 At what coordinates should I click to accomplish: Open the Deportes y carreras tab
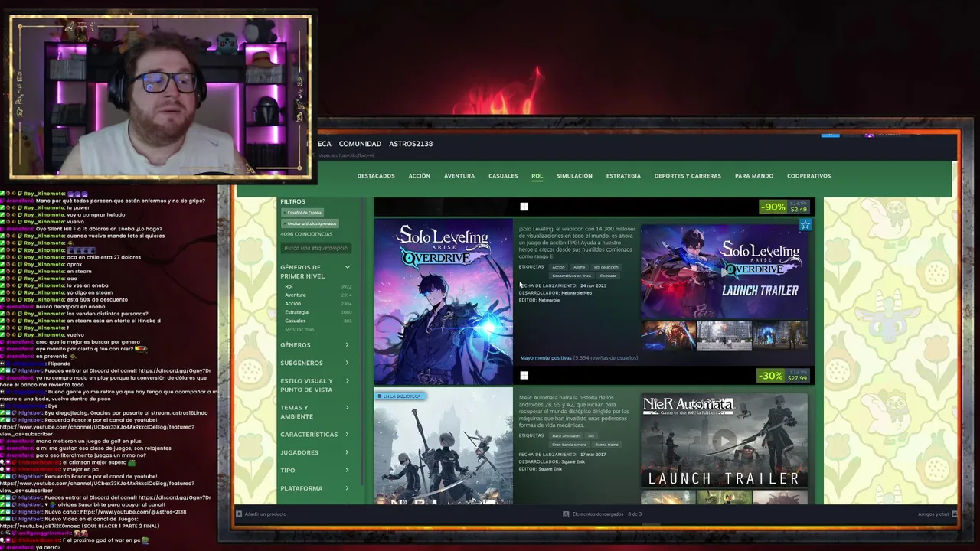click(x=688, y=176)
